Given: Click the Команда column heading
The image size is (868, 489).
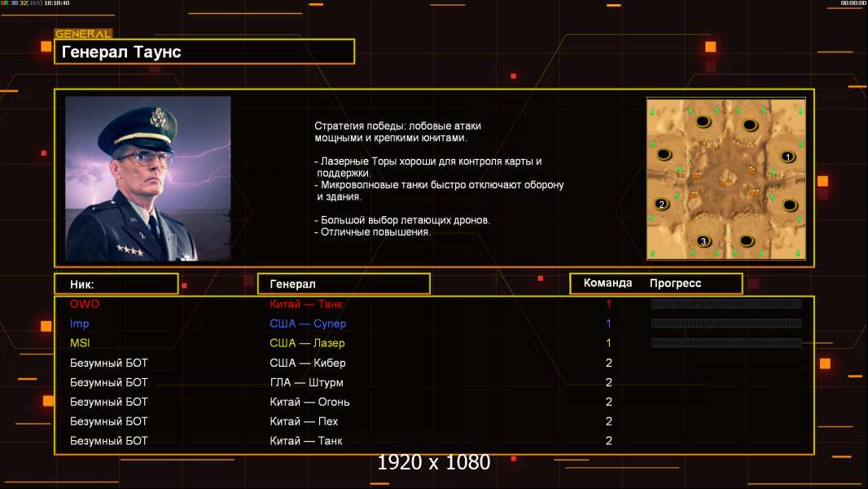Looking at the screenshot, I should point(607,283).
